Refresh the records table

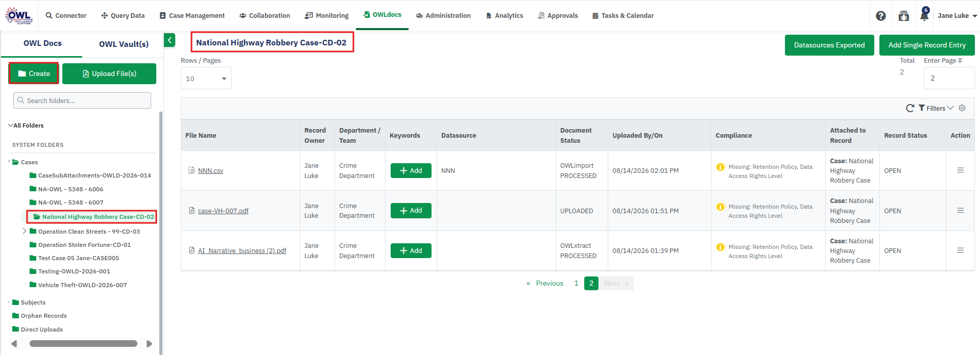(x=910, y=108)
